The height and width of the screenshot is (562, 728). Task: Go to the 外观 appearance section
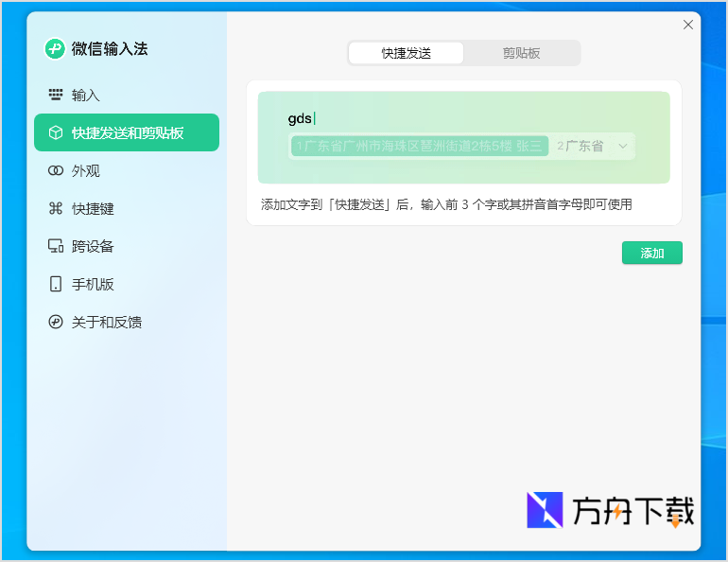[127, 170]
